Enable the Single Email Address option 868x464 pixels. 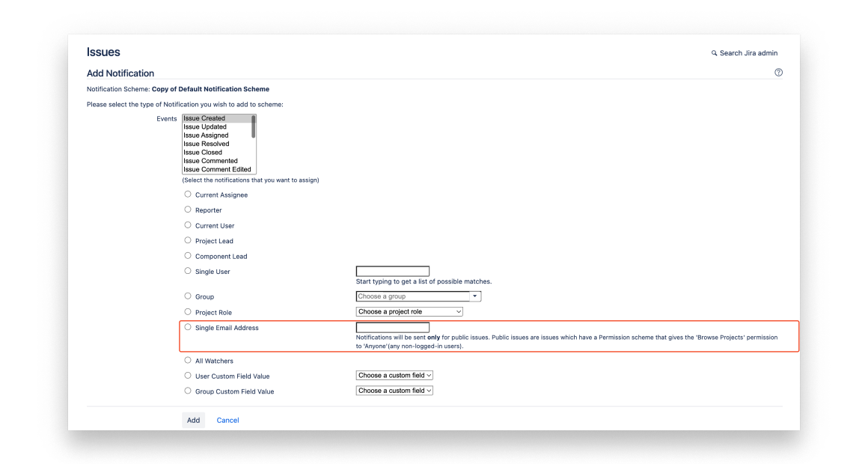coord(188,327)
